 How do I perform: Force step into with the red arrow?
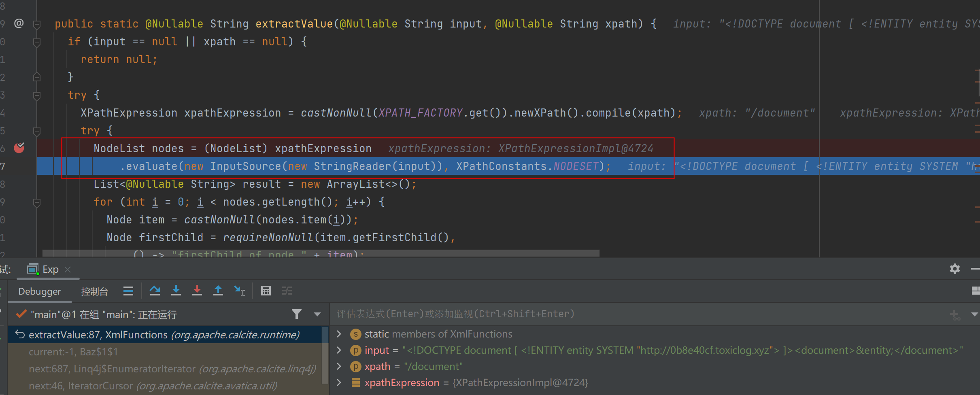coord(197,291)
